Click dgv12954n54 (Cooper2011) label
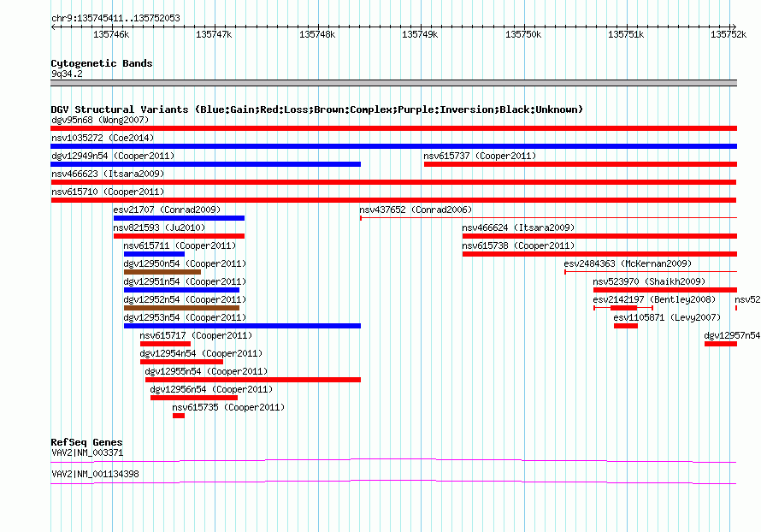 [x=201, y=353]
